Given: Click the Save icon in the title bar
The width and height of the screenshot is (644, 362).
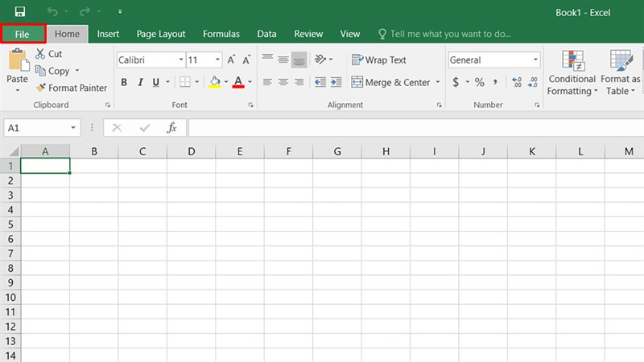Looking at the screenshot, I should (19, 11).
